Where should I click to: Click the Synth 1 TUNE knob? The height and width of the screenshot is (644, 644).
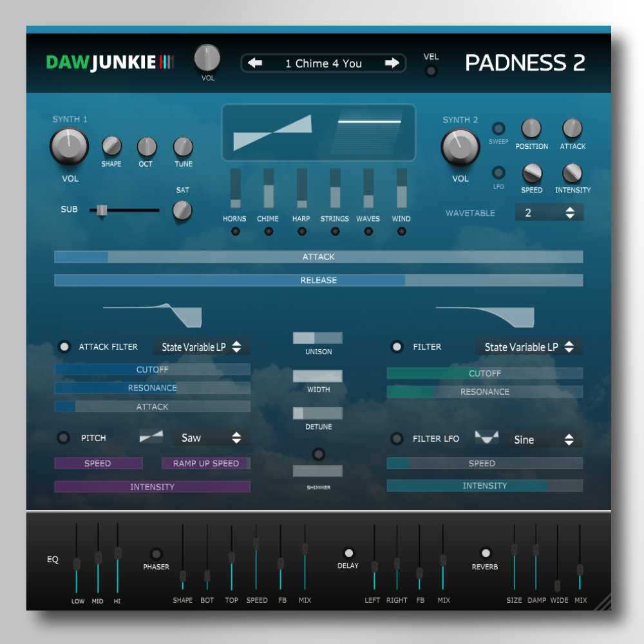click(x=184, y=147)
